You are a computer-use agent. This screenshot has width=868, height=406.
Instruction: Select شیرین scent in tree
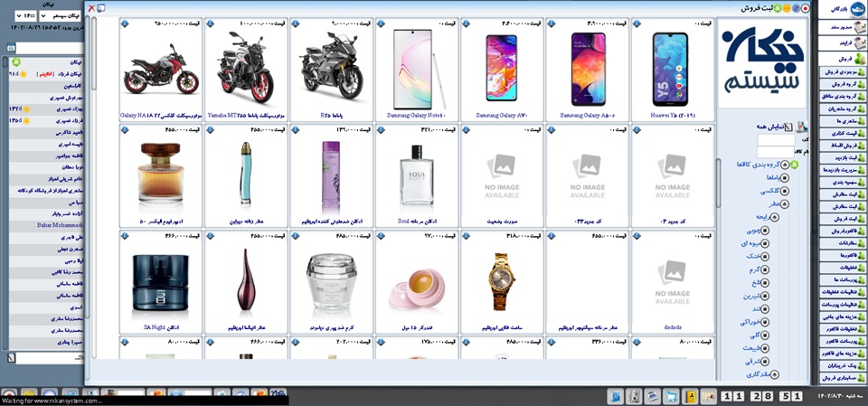[750, 296]
